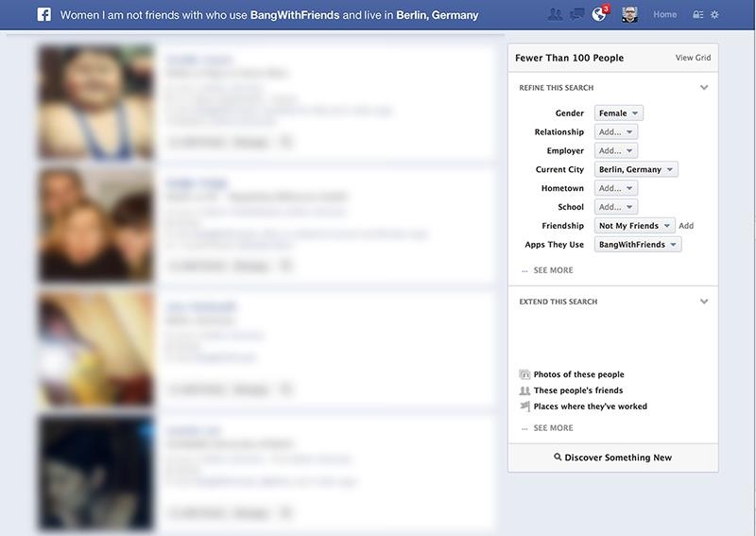
Task: Open first blurred profile photo result
Action: tap(95, 102)
